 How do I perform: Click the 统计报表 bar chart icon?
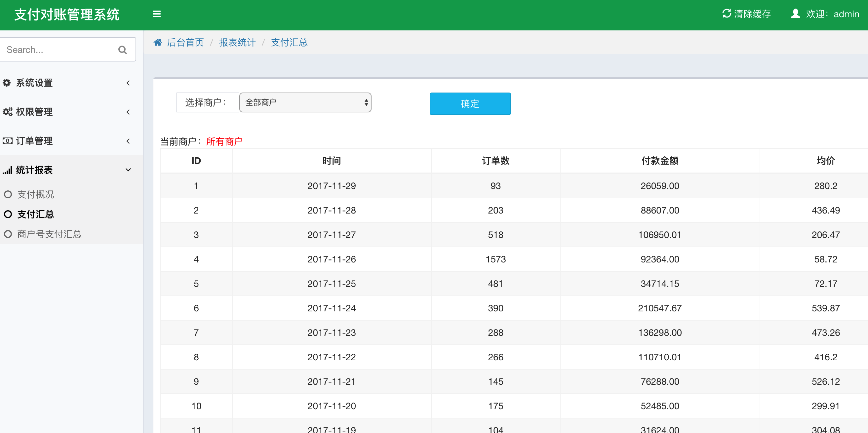[7, 170]
